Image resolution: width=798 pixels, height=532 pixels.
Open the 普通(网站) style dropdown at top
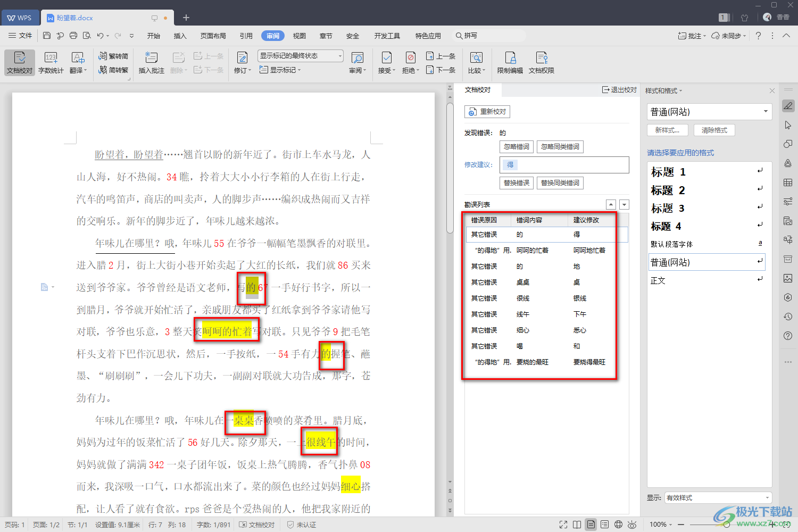click(766, 112)
